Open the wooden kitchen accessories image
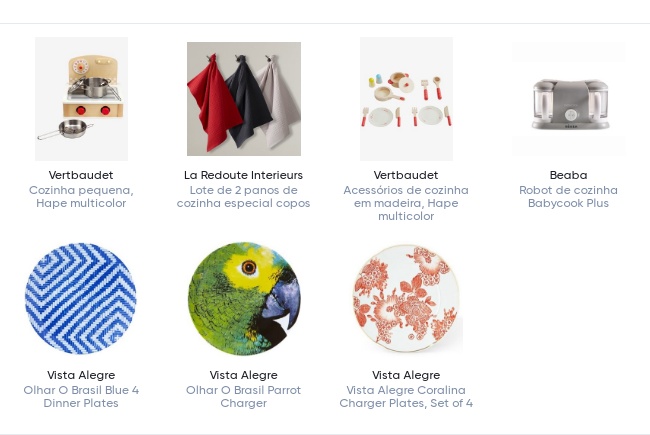Screen dimensions: 650x435 click(406, 99)
